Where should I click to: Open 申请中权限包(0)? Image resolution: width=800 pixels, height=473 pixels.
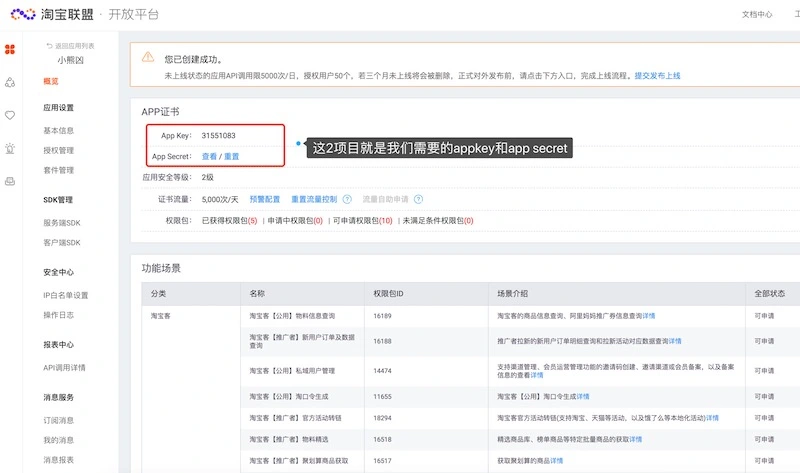pos(295,220)
